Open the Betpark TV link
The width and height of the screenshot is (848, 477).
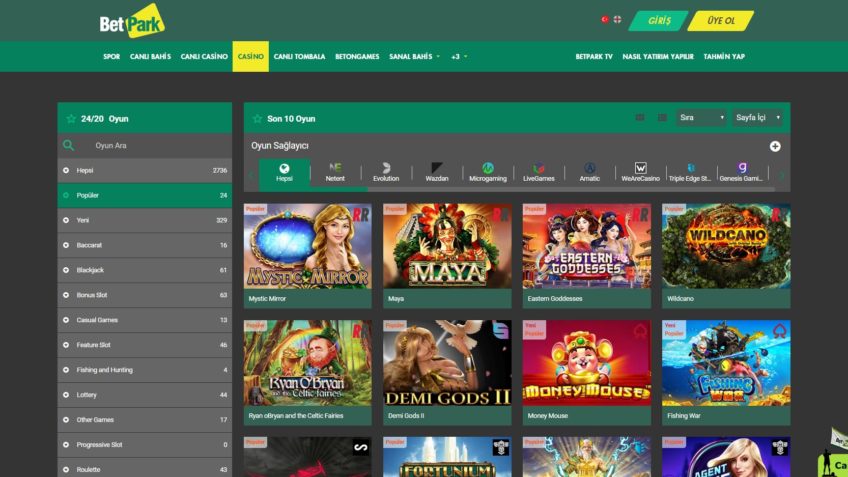coord(594,56)
